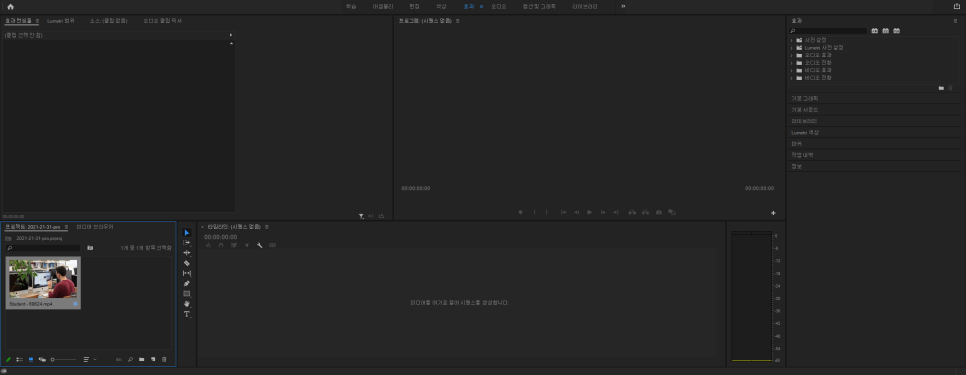Toggle the project writable green pencil
The image size is (966, 375).
tap(9, 359)
